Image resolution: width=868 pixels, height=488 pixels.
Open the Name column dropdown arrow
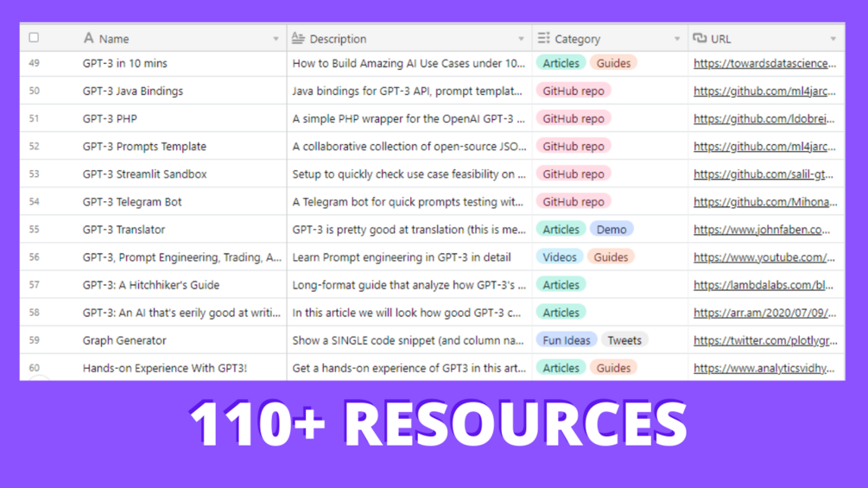[x=276, y=39]
